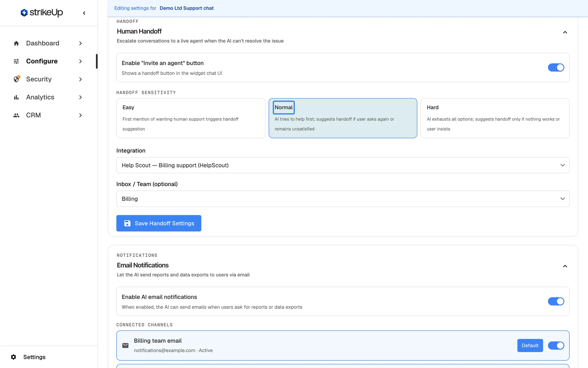The height and width of the screenshot is (368, 588).
Task: Expand the Dashboard menu chevron
Action: [x=80, y=43]
